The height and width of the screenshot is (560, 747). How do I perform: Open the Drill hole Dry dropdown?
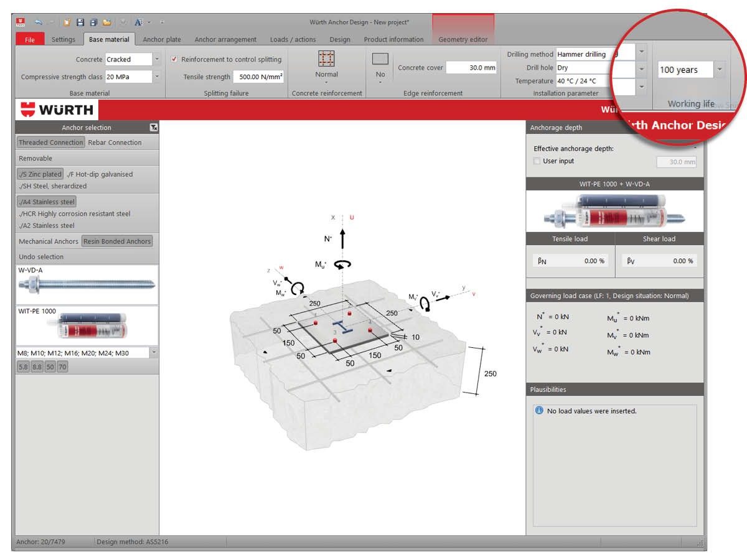tap(642, 68)
